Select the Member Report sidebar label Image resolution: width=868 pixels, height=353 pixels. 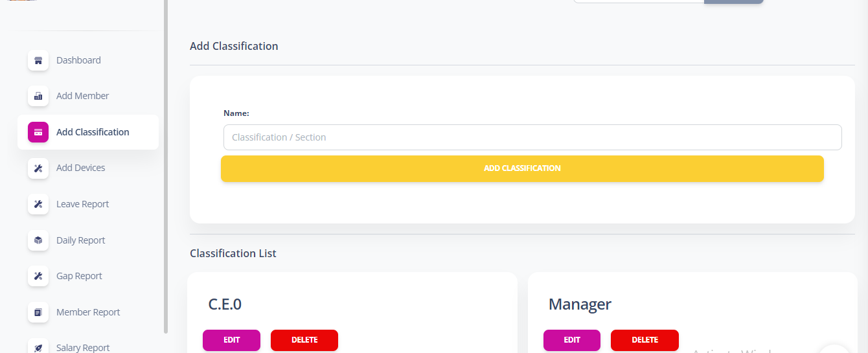tap(88, 312)
